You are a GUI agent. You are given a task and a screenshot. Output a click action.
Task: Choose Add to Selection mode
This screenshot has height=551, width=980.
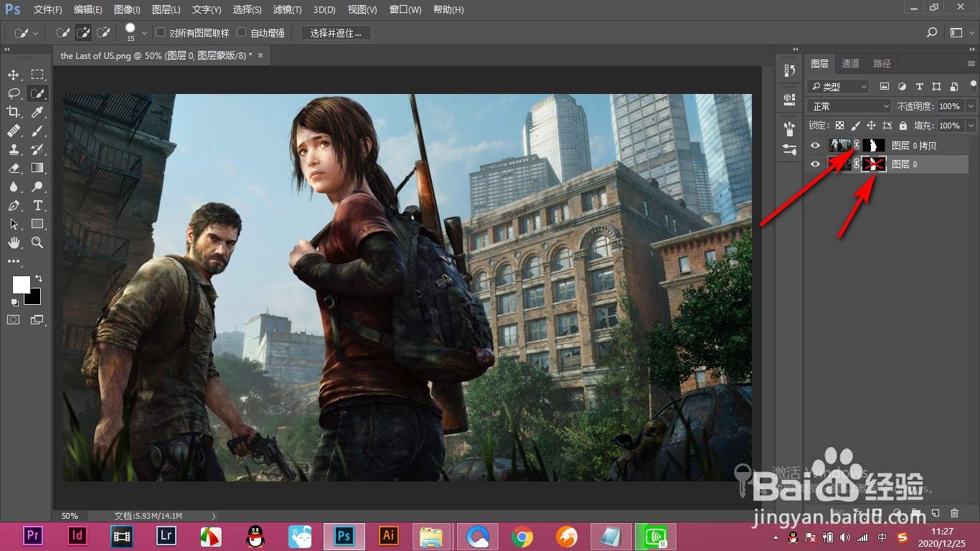tap(83, 32)
